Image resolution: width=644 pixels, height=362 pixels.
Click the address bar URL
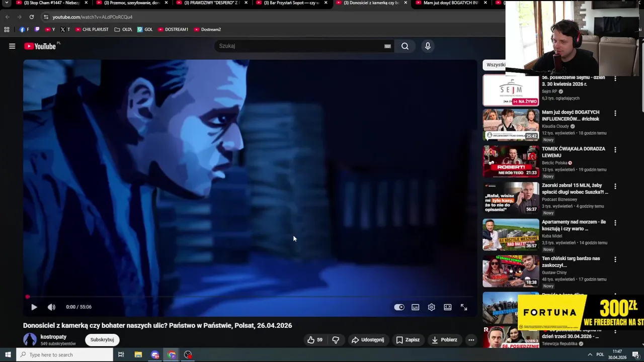click(x=93, y=17)
